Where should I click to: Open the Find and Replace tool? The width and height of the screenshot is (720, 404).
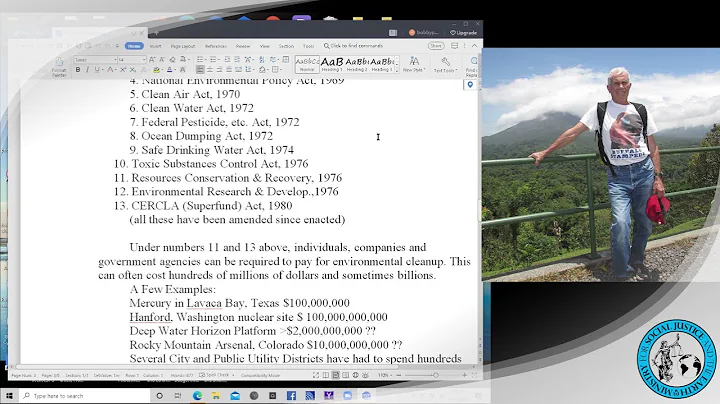pyautogui.click(x=473, y=65)
